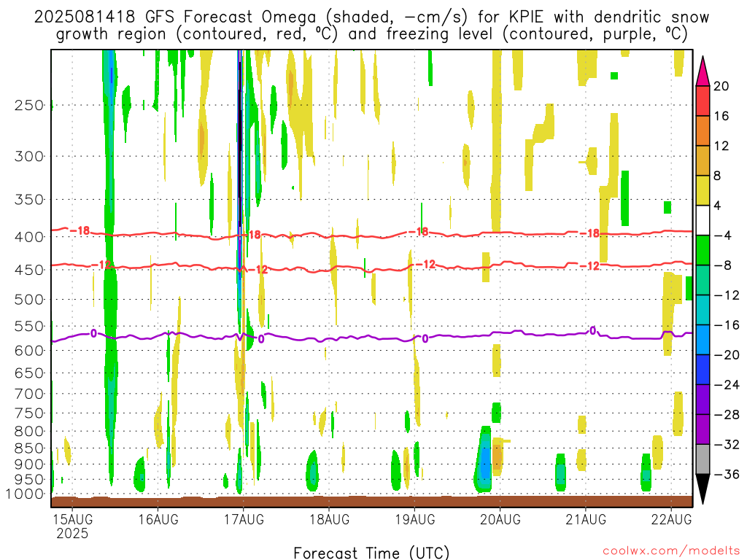This screenshot has width=747, height=560.
Task: Click the 650 pressure level label
Action: (x=29, y=373)
